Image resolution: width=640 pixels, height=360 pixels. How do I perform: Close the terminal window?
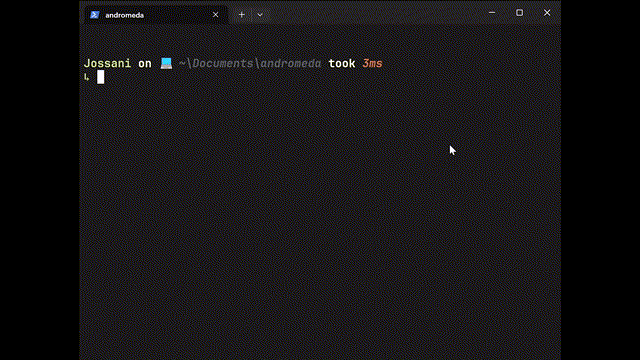click(547, 13)
